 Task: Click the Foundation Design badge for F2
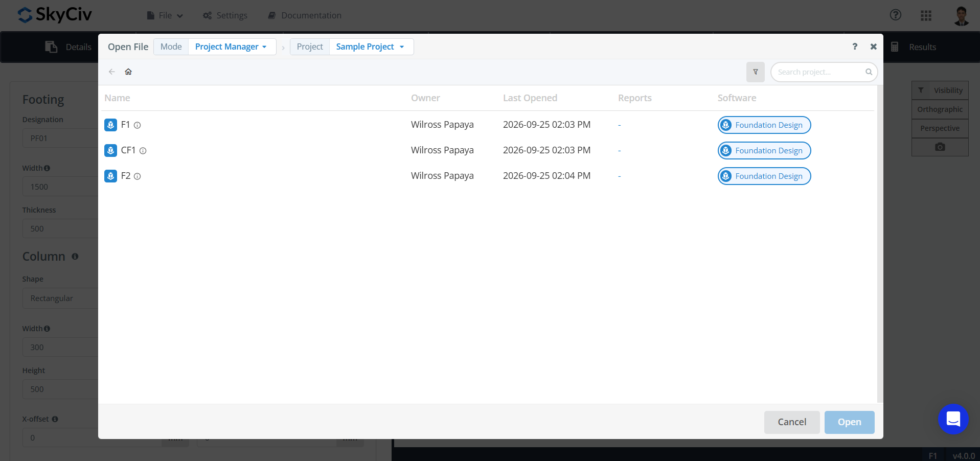[764, 176]
